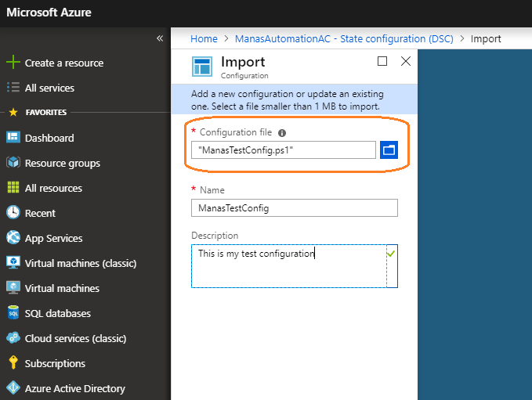Click the SQL databases icon

(13, 312)
